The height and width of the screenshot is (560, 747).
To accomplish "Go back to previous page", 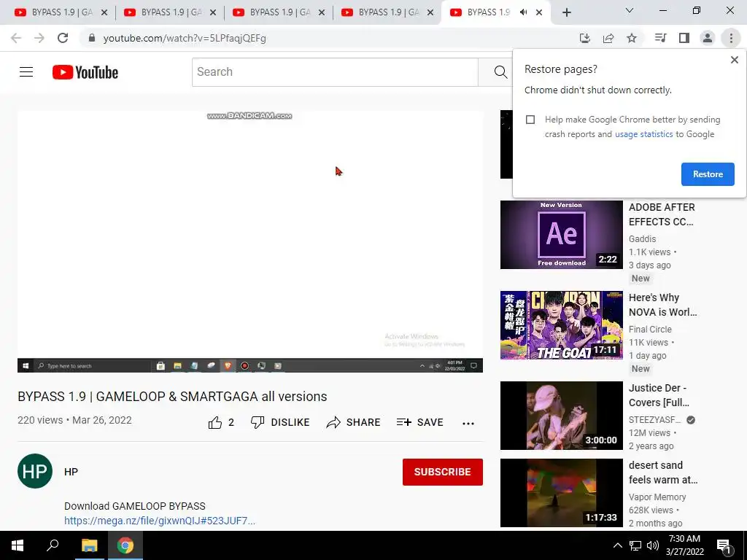I will (x=16, y=38).
